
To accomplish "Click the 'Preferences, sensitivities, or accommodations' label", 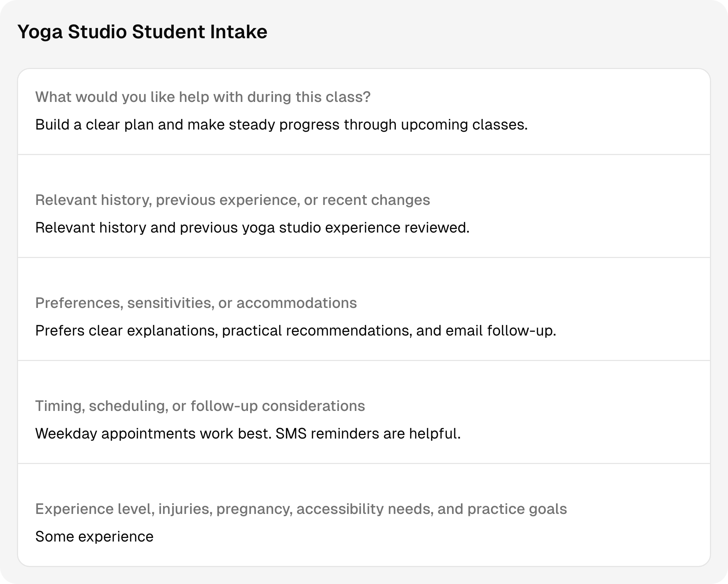I will tap(196, 303).
